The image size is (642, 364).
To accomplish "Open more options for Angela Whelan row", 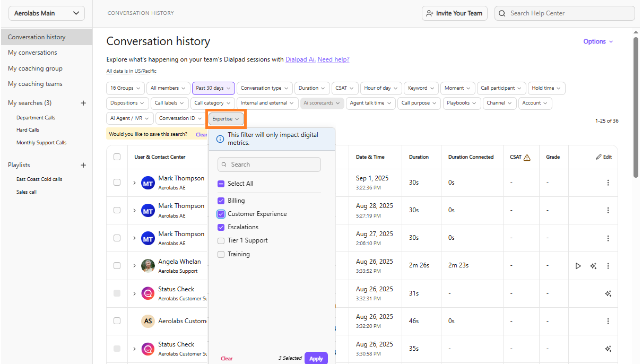I will point(608,266).
